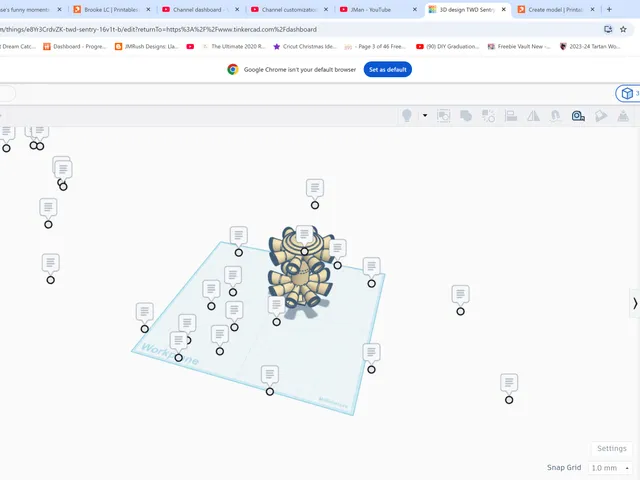The image size is (640, 480).
Task: Open the JMRush Designs bookmark
Action: tap(147, 47)
